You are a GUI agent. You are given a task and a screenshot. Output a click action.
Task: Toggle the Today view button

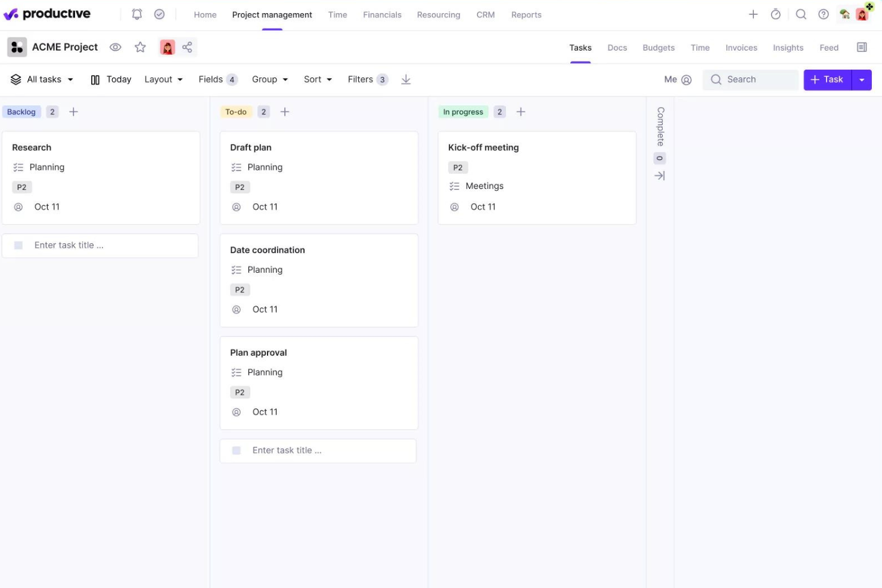pos(111,79)
